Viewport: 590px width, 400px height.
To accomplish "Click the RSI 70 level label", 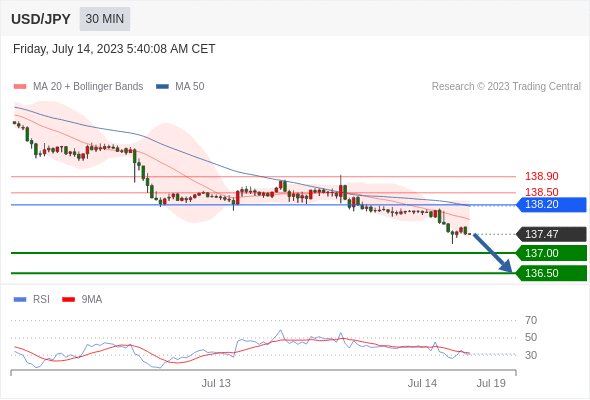I will pyautogui.click(x=531, y=320).
